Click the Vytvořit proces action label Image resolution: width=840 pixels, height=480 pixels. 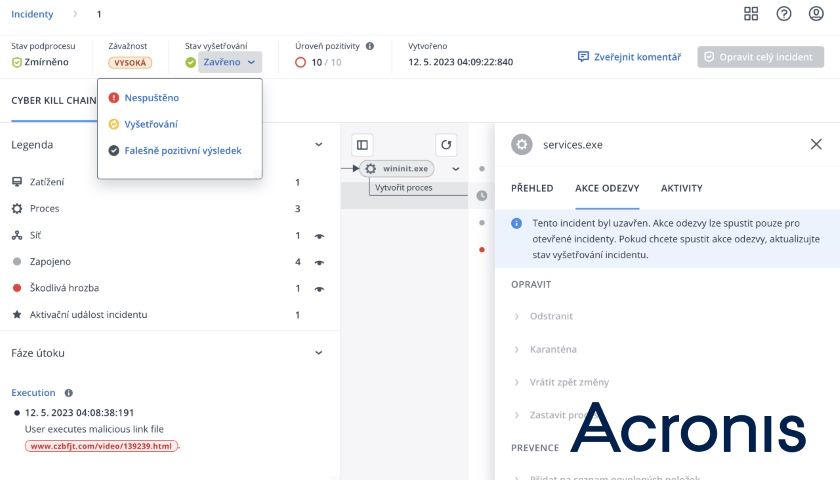pos(403,188)
